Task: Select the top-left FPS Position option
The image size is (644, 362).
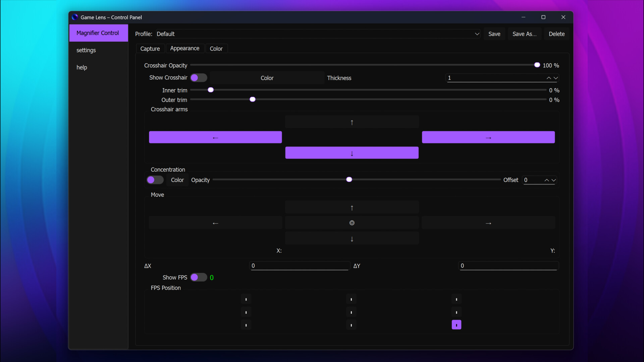Action: tap(246, 299)
